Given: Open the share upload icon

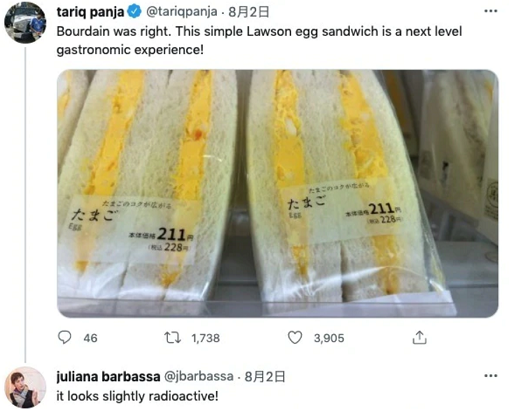Looking at the screenshot, I should pos(419,337).
